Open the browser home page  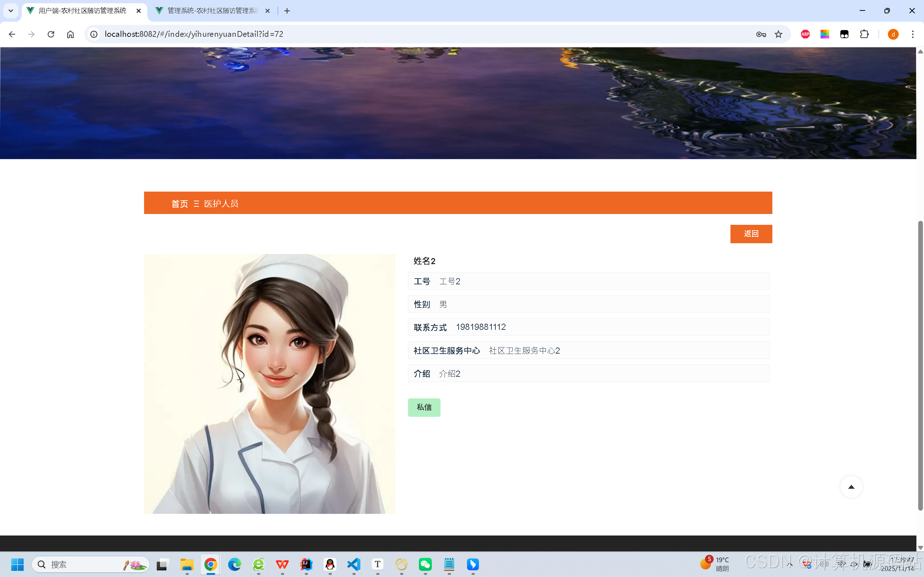(70, 34)
